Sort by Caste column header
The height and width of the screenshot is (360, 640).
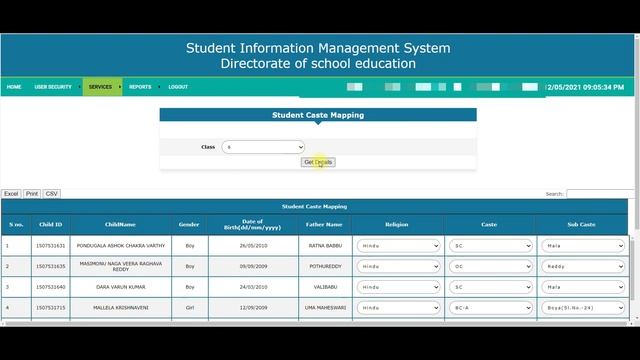[489, 224]
